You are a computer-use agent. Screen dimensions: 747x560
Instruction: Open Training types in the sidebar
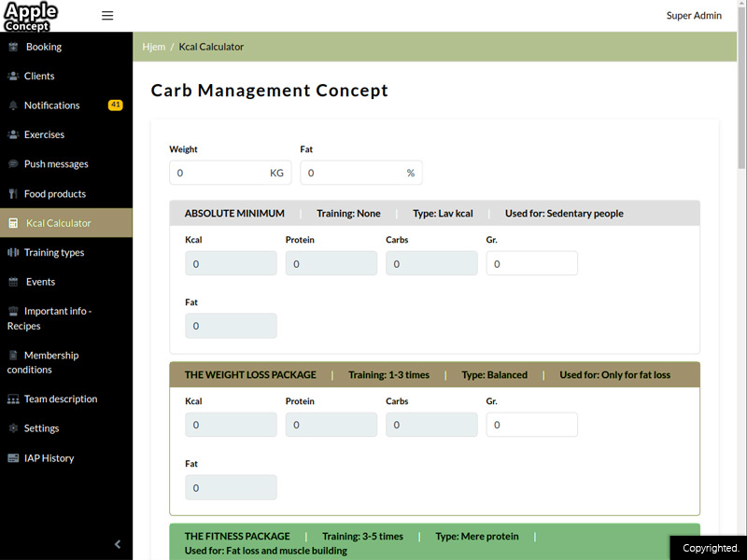click(x=54, y=253)
